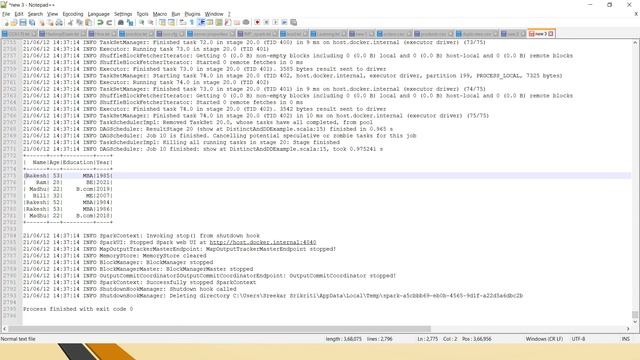Save the current file via toolbar

click(x=23, y=22)
